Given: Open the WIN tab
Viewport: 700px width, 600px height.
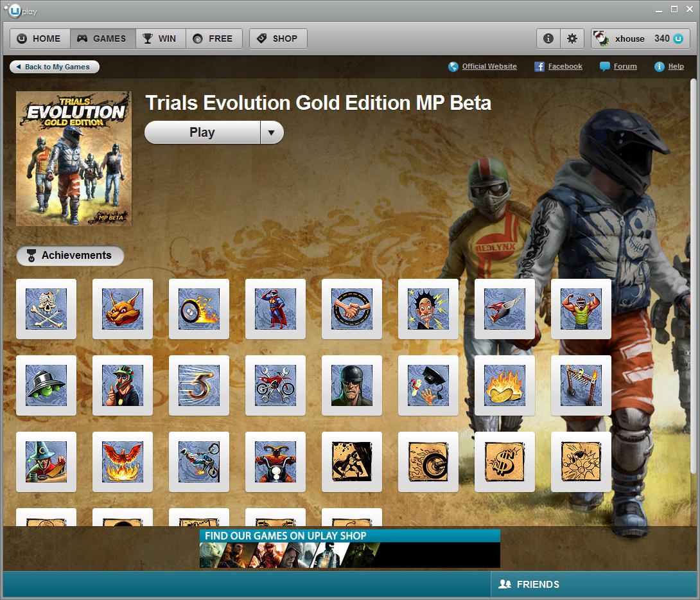Looking at the screenshot, I should pyautogui.click(x=161, y=39).
